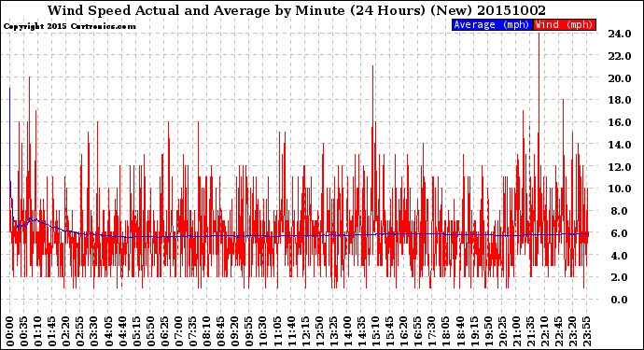
Task: Click the 19:15 time axis label
Action: pos(474,331)
